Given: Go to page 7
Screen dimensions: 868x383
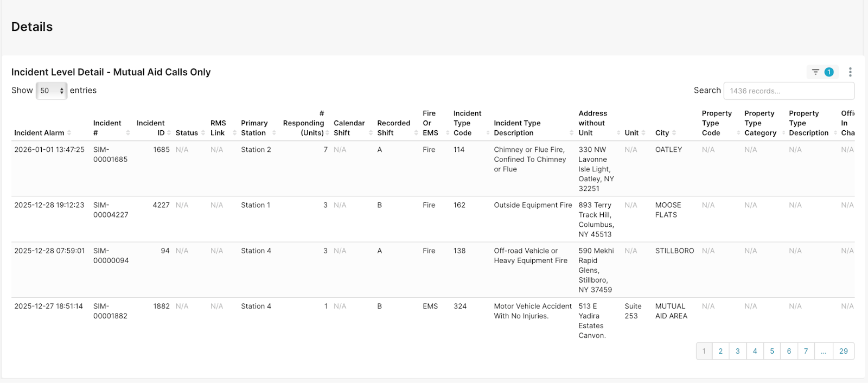Looking at the screenshot, I should (x=806, y=351).
